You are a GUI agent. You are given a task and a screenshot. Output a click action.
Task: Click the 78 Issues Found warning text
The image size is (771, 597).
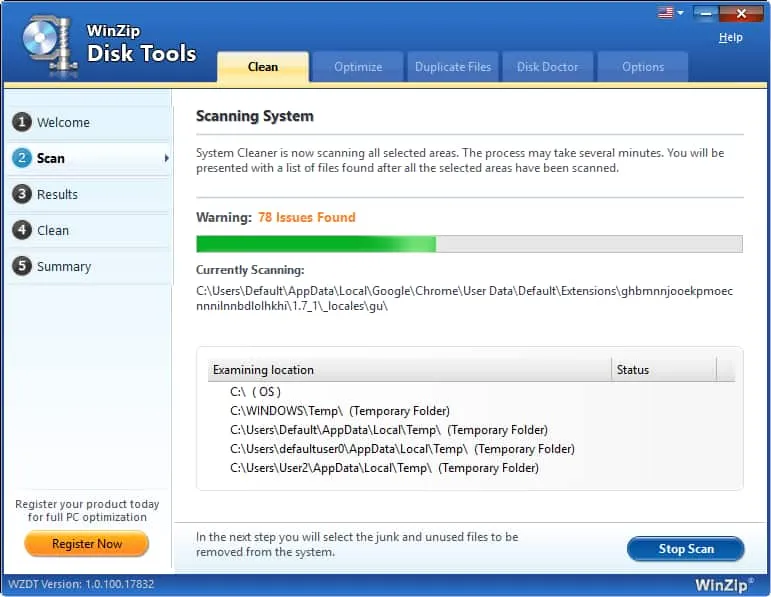(x=306, y=217)
